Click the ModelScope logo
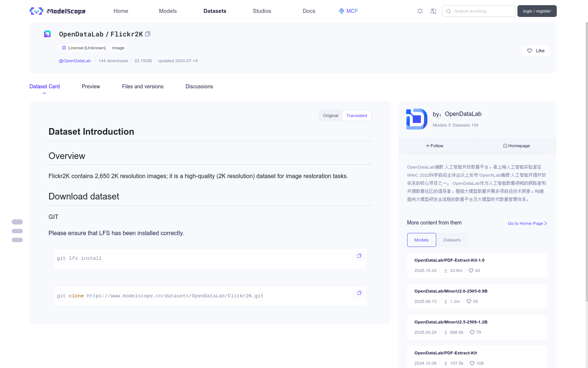The height and width of the screenshot is (368, 588). [58, 11]
